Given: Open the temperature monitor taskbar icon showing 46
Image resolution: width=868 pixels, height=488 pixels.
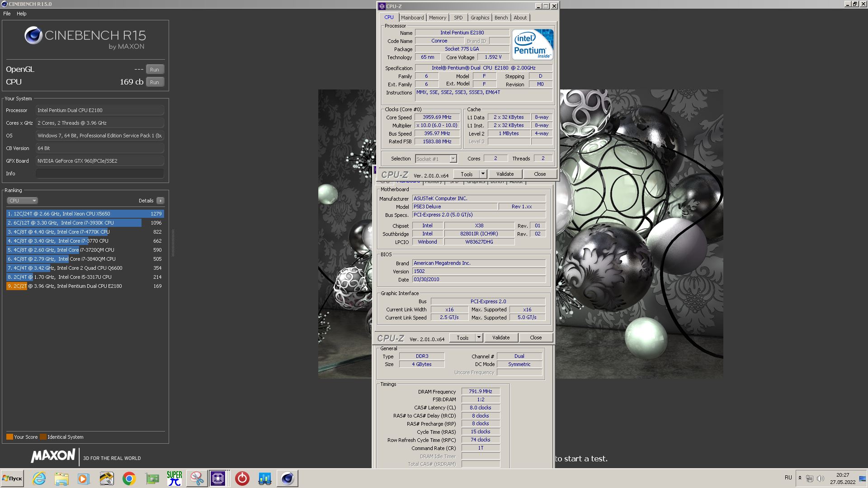Looking at the screenshot, I should click(107, 479).
